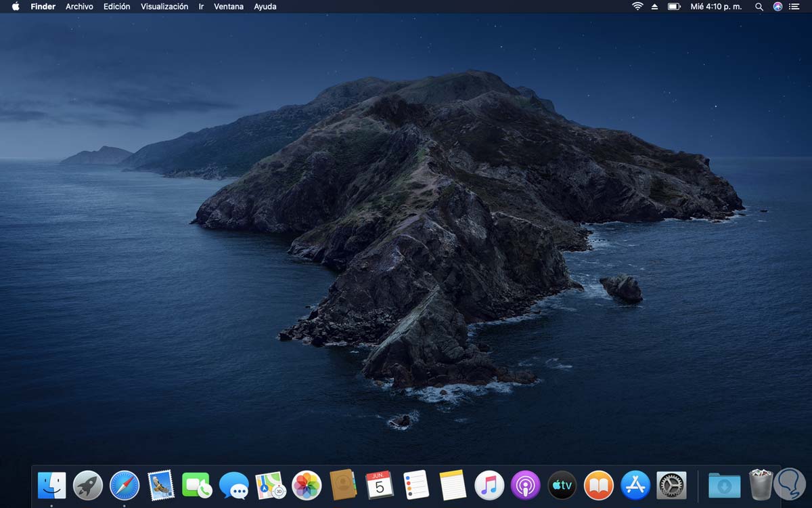Open the Apple menu

(x=16, y=7)
